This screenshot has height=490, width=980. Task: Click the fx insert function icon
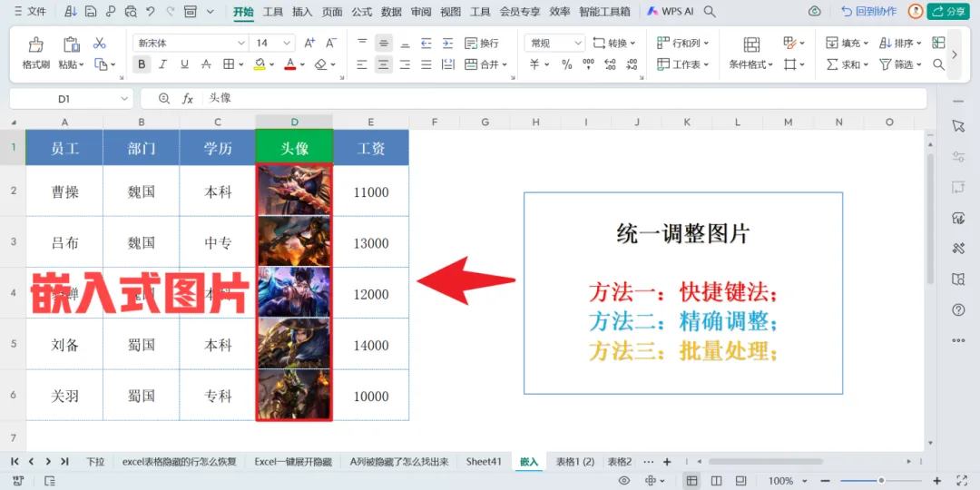188,99
